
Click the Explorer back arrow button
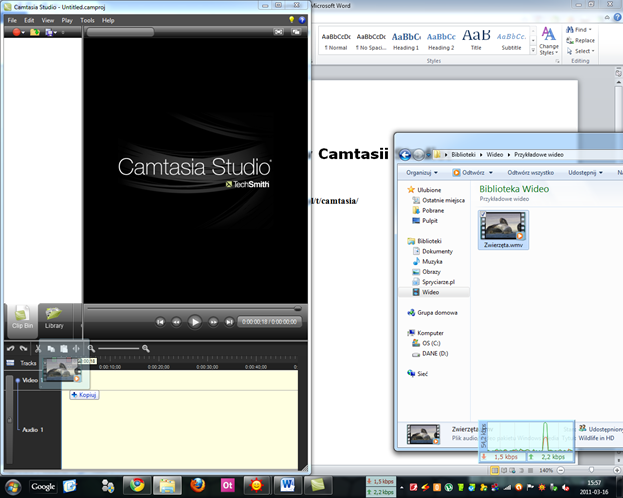[x=405, y=154]
